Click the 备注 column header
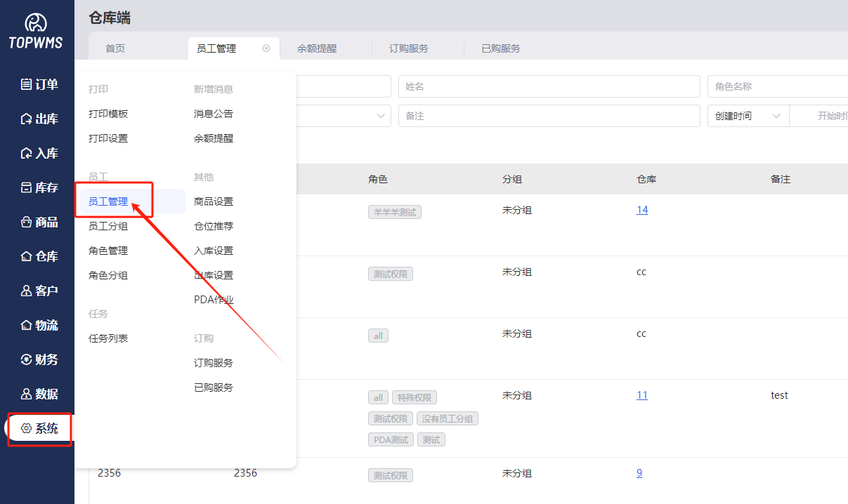 click(781, 179)
